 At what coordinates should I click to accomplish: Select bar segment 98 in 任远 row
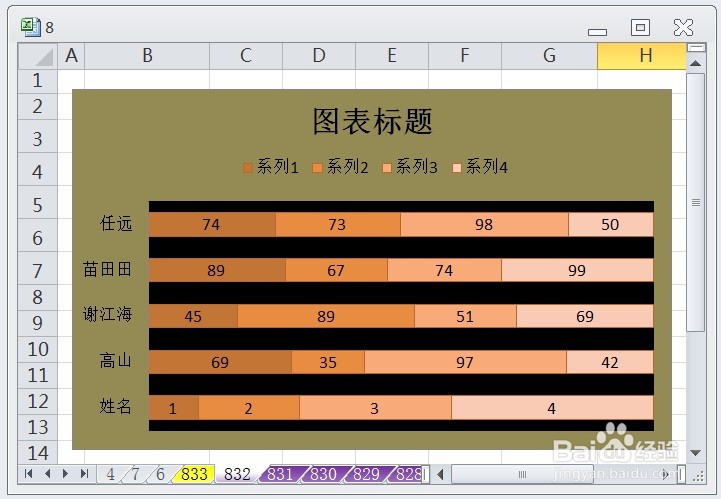click(x=484, y=224)
